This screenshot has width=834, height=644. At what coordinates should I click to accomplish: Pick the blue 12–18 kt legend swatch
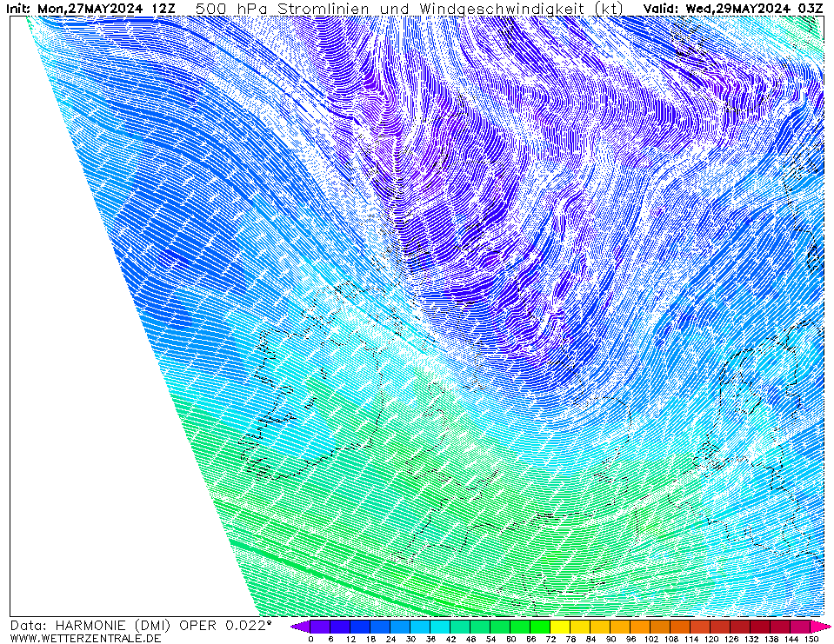360,627
